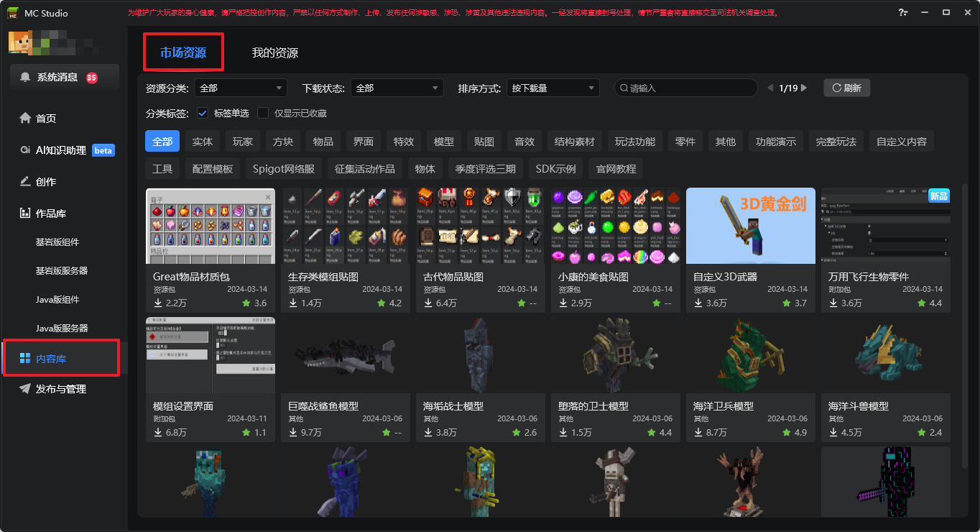The height and width of the screenshot is (532, 980).
Task: Filter by 配置模板 tag
Action: coord(213,169)
